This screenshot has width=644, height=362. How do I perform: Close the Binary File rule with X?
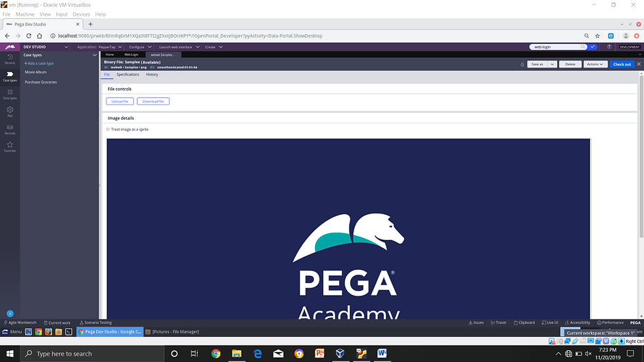pyautogui.click(x=639, y=64)
